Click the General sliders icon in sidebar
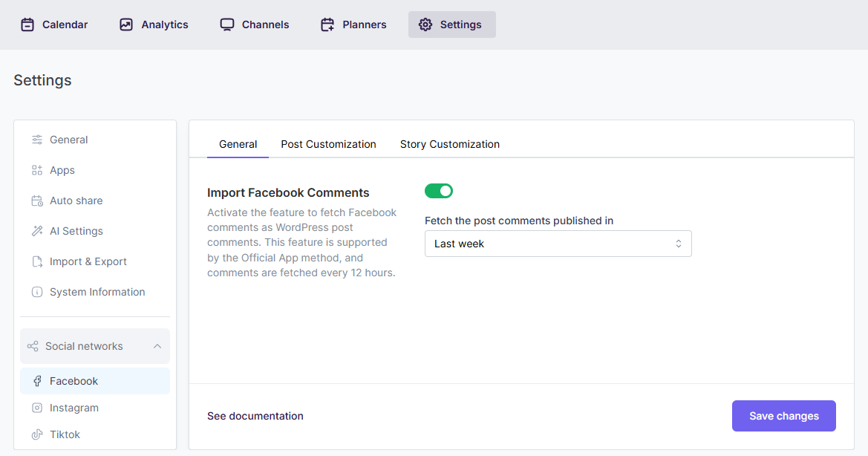 coord(37,140)
